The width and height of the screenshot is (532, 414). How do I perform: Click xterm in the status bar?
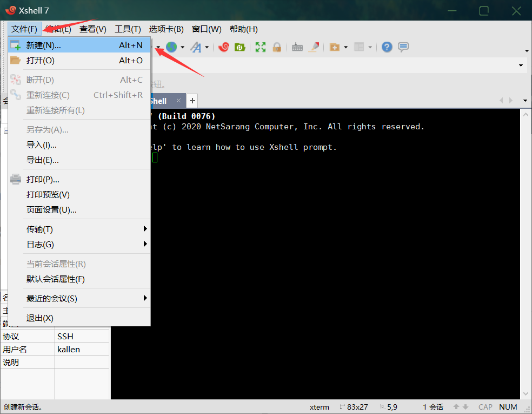320,407
